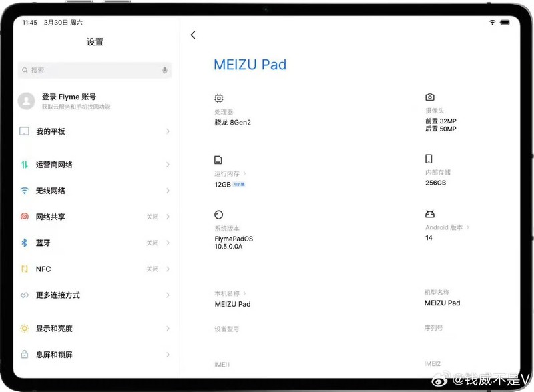Expand chevron on 显示和亮度 row
This screenshot has width=534, height=392.
pos(168,329)
